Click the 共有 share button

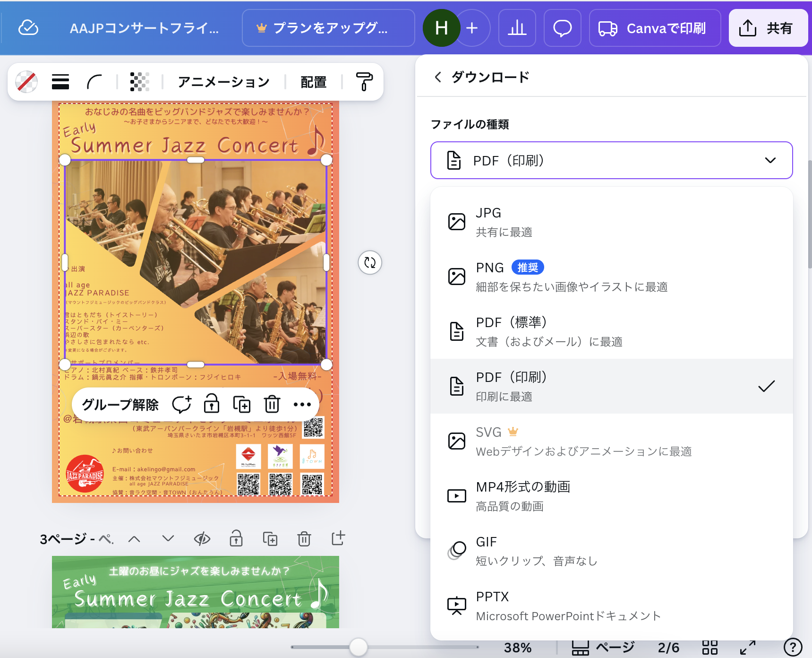pyautogui.click(x=768, y=28)
